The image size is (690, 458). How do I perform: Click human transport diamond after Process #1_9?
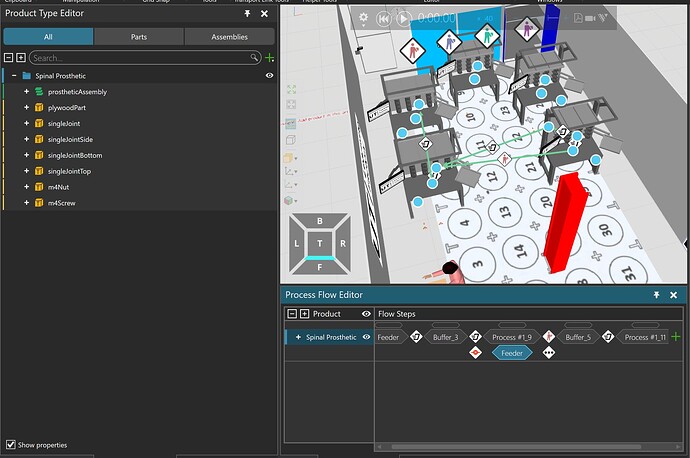coord(548,337)
